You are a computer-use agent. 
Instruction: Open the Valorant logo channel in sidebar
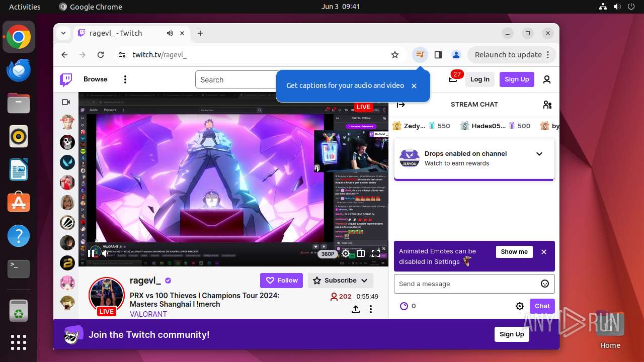(67, 162)
